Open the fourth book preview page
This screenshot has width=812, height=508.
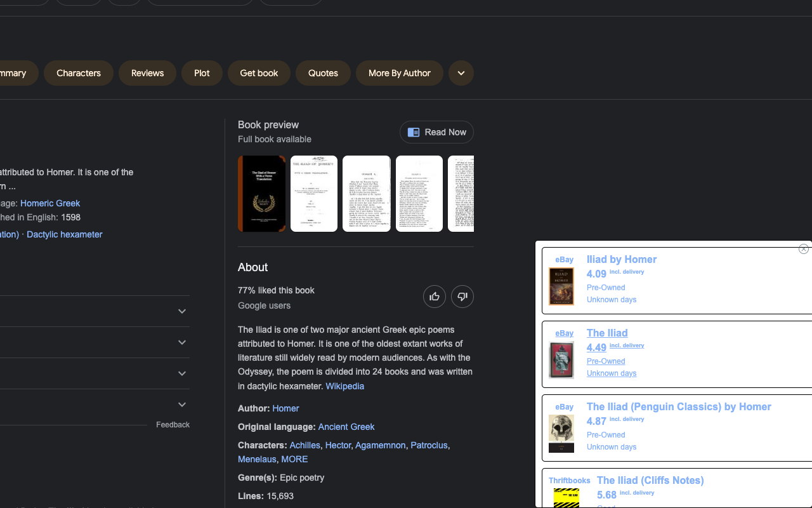tap(419, 194)
